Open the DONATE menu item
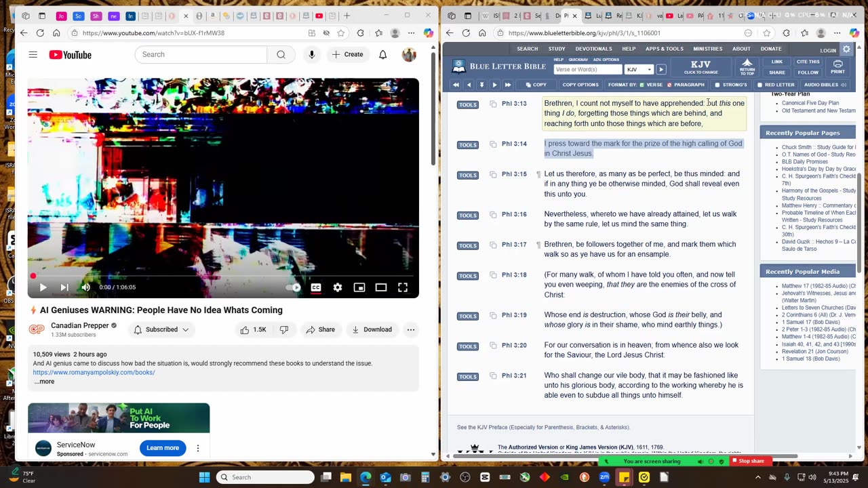Image resolution: width=868 pixels, height=488 pixels. coord(771,49)
